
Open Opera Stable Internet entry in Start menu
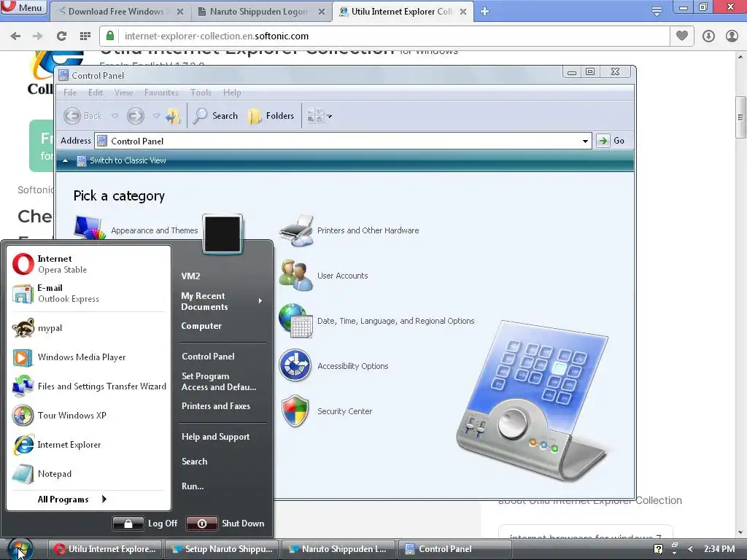(88, 264)
